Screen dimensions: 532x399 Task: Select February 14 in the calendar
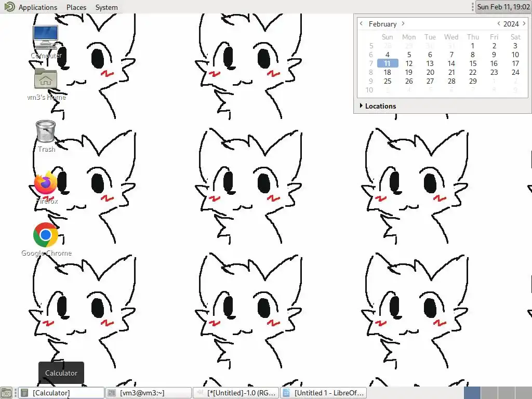point(451,63)
